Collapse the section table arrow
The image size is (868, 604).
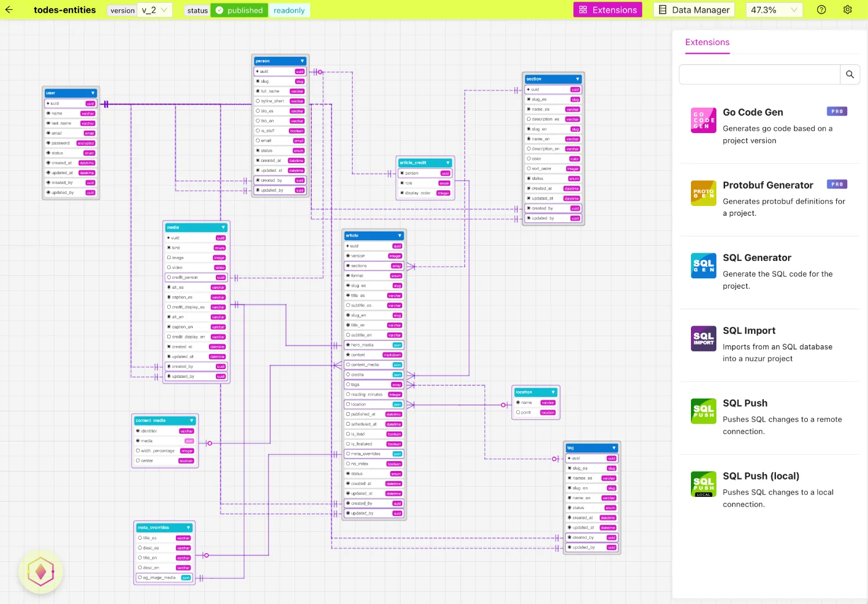[578, 79]
